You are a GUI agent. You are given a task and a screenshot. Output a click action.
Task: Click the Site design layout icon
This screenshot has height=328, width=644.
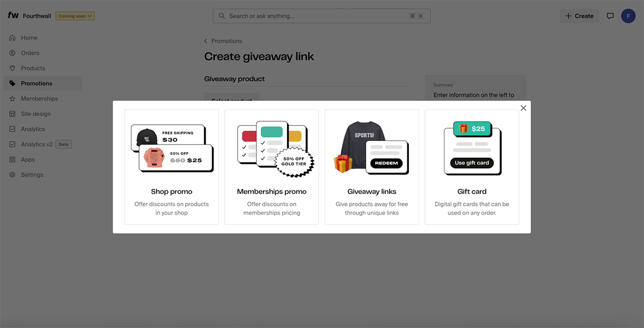[x=12, y=114]
